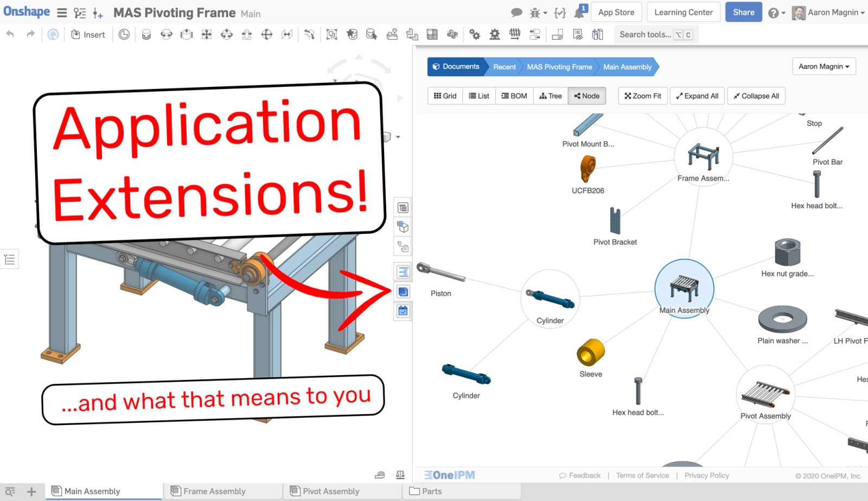
Task: Select the Gear relation tool
Action: point(475,35)
